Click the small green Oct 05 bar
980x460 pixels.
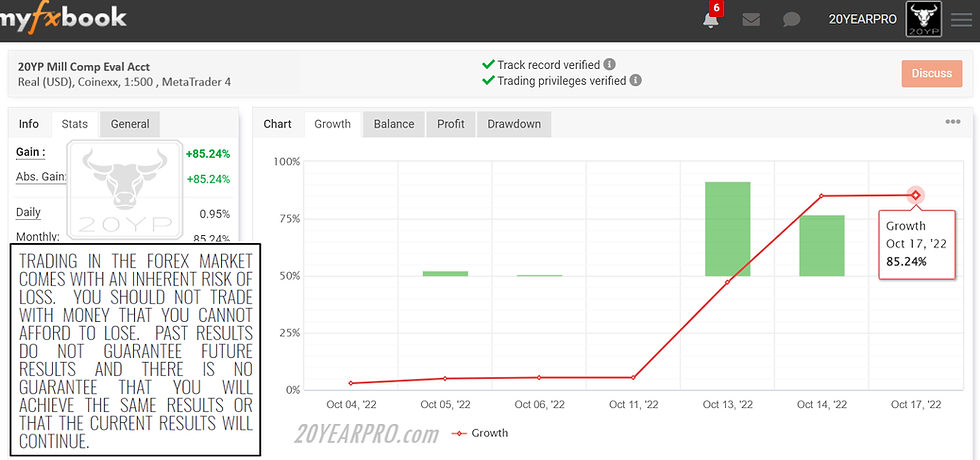pos(445,274)
